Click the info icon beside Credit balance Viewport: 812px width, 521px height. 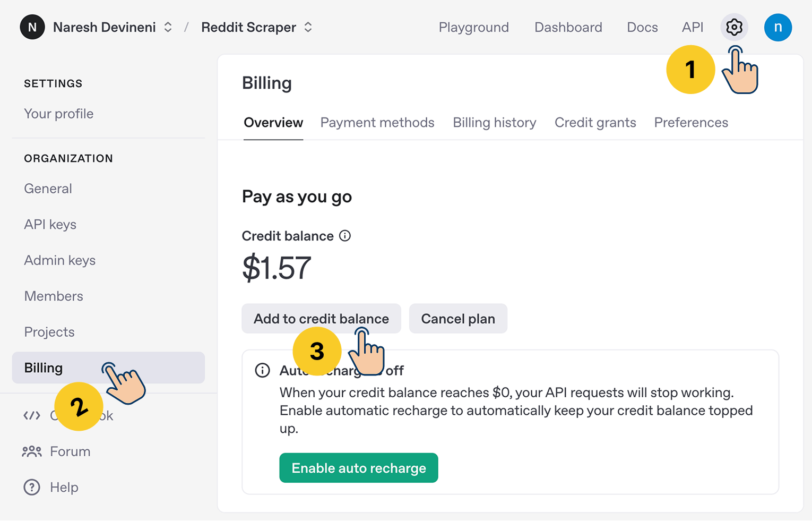[345, 236]
